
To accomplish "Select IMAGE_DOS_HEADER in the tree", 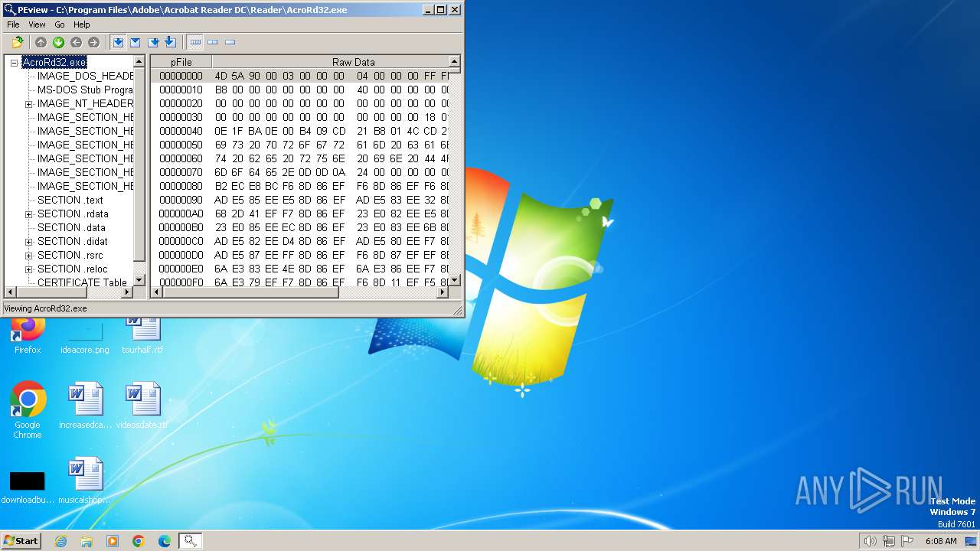I will click(x=85, y=76).
